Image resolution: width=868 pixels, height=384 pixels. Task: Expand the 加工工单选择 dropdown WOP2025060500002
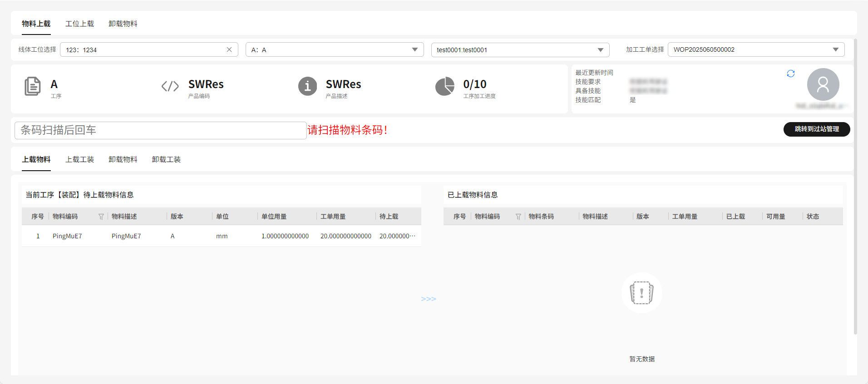[756, 49]
